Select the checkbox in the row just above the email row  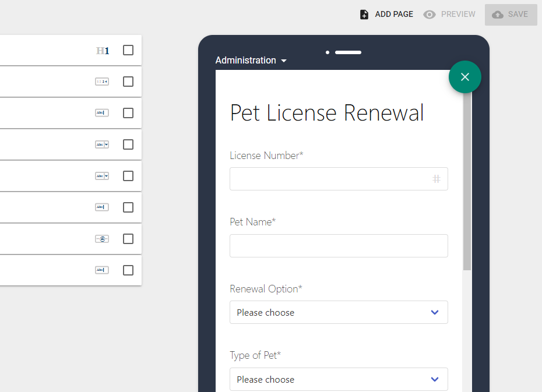128,207
